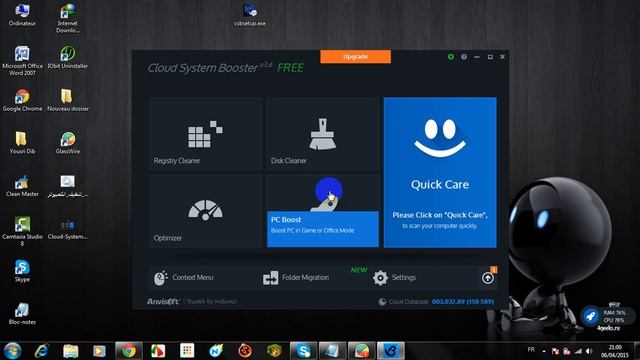
Task: Select Clean Master desktop icon
Action: 22,186
